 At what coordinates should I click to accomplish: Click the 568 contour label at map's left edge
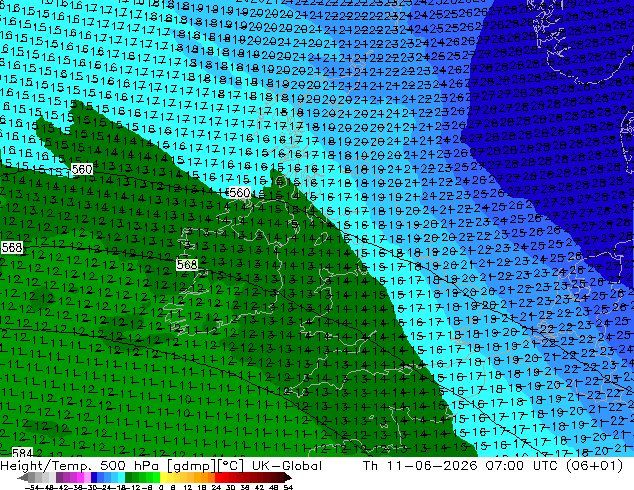coord(11,247)
